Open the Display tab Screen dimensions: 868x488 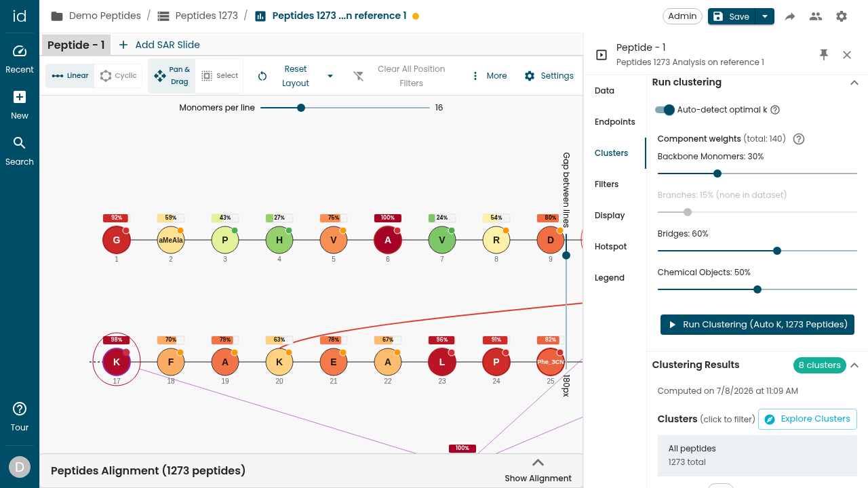point(610,216)
